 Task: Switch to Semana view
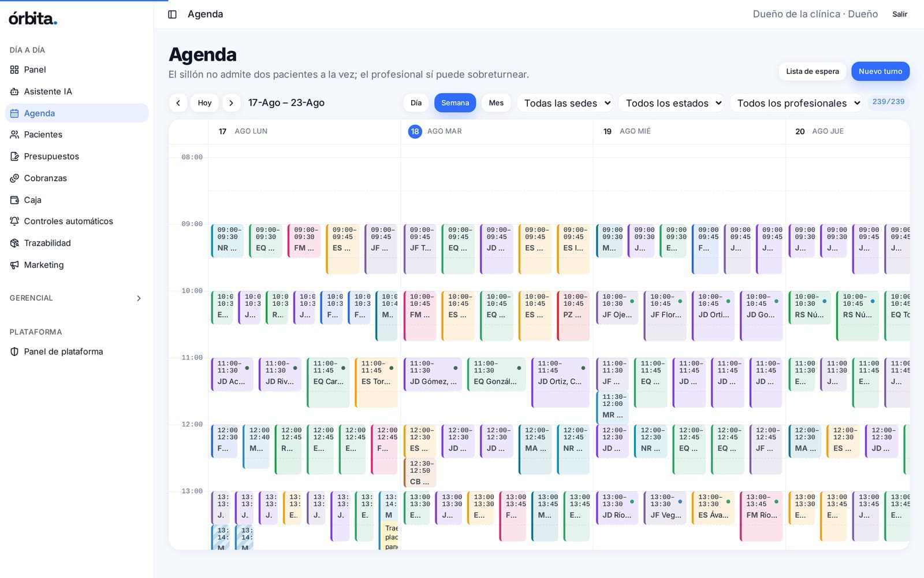455,103
